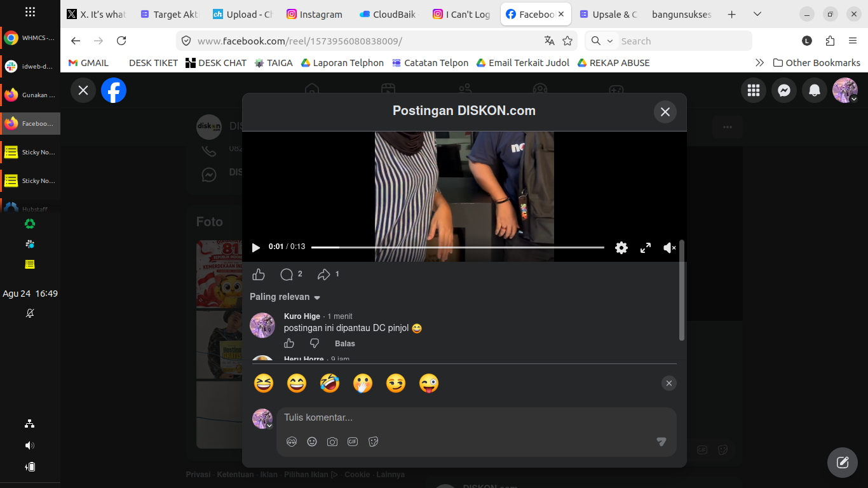
Task: Pick the hand-over-mouth emoji
Action: coord(363,383)
